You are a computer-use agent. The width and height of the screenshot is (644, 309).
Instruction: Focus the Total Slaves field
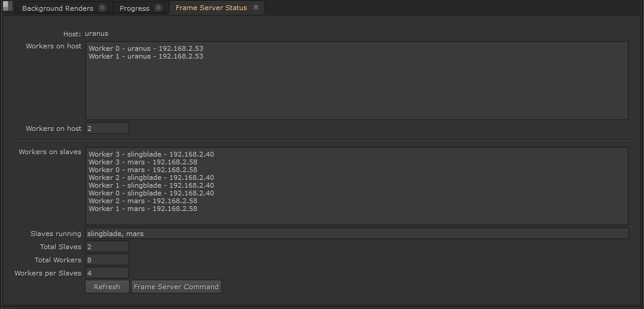tap(107, 247)
